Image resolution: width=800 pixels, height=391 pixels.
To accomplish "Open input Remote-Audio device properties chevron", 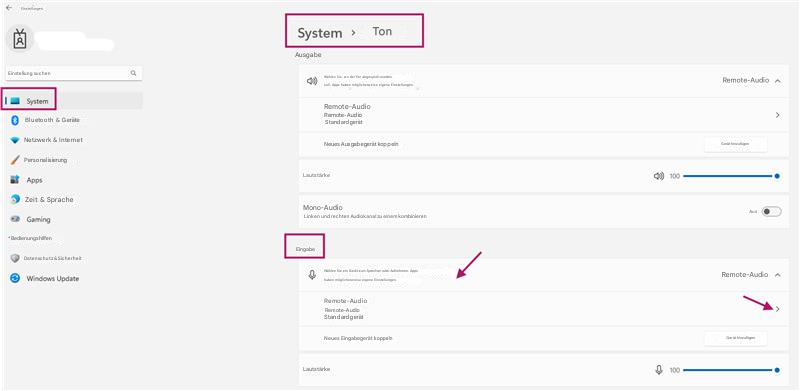I will (778, 309).
